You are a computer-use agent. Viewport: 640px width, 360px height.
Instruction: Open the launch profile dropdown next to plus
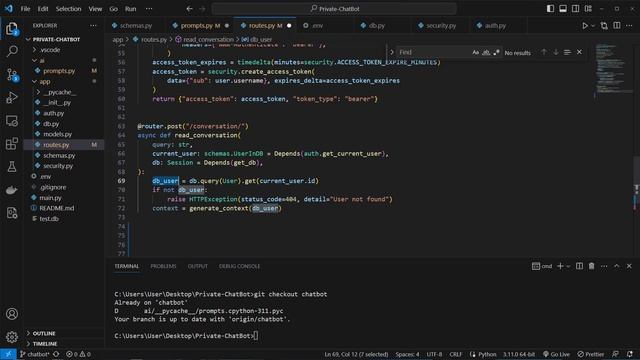pyautogui.click(x=568, y=266)
